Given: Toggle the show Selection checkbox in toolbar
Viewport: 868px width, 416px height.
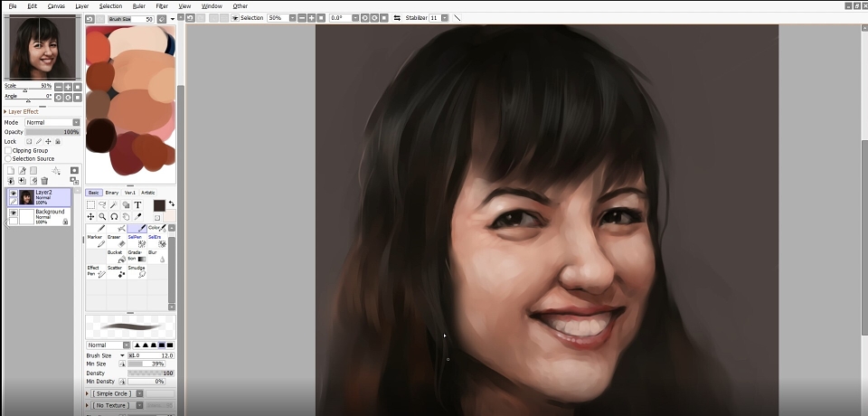Looking at the screenshot, I should (x=235, y=18).
